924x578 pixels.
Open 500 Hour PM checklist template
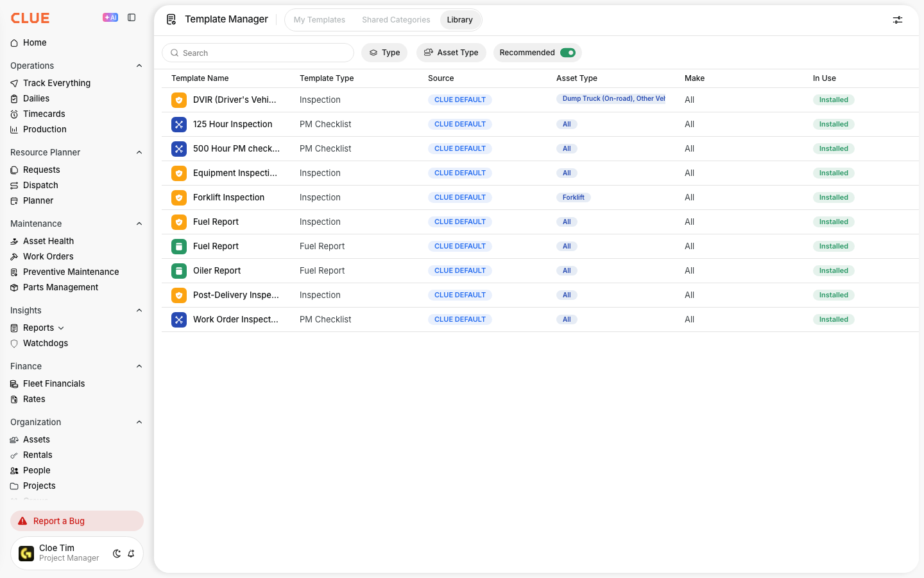[x=236, y=149]
